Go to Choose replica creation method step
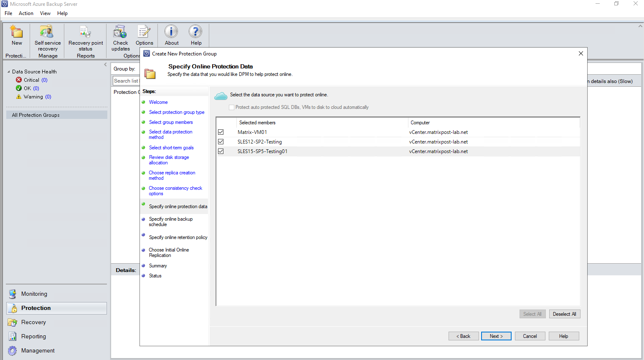This screenshot has width=644, height=360. (172, 175)
